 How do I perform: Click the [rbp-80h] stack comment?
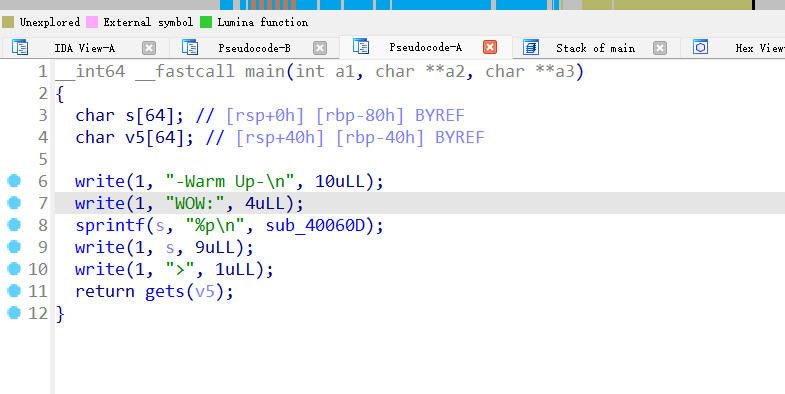click(360, 115)
